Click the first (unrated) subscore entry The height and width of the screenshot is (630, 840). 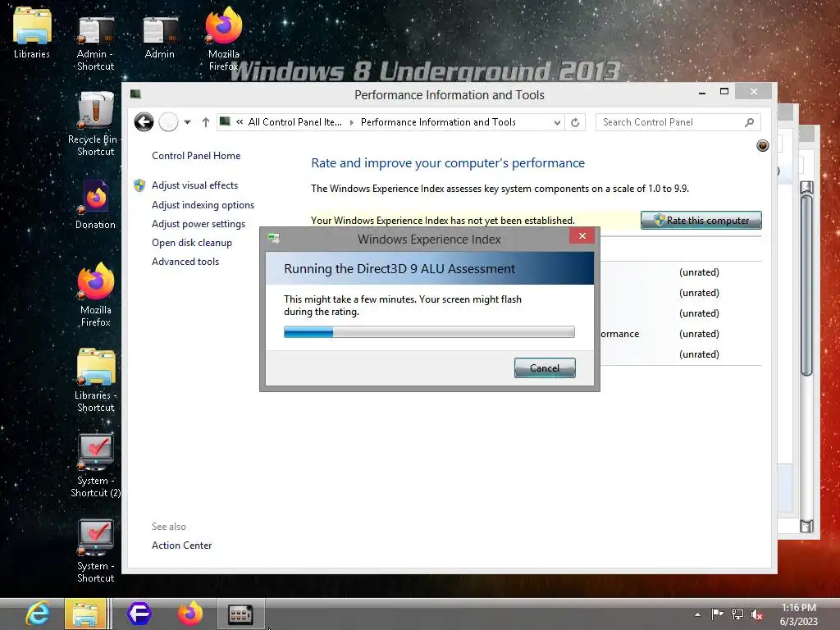coord(699,272)
